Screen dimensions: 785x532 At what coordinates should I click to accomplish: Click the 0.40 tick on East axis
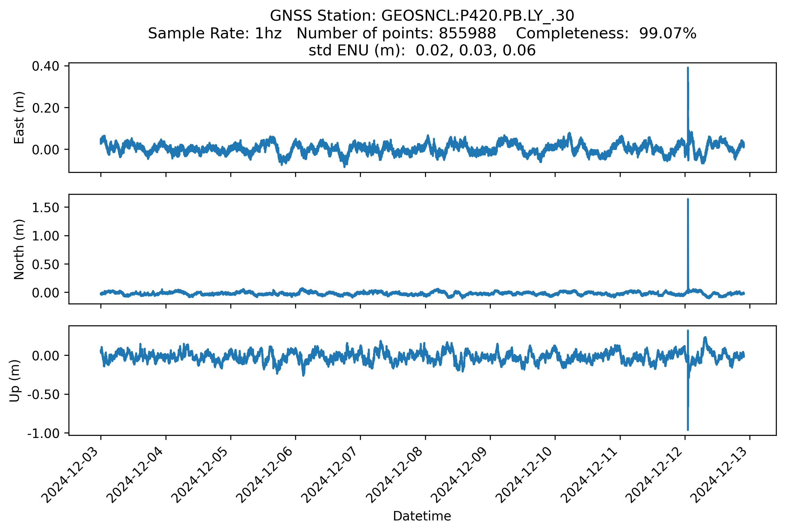point(46,66)
